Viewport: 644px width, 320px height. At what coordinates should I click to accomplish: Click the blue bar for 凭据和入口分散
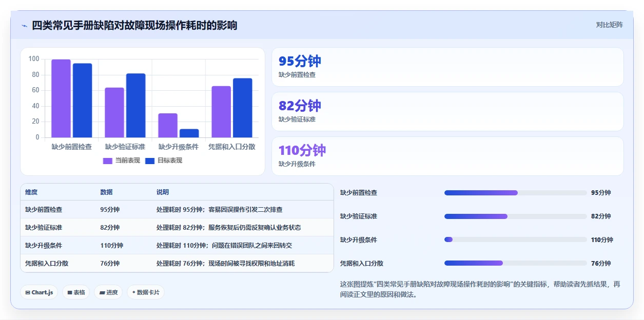pyautogui.click(x=243, y=108)
